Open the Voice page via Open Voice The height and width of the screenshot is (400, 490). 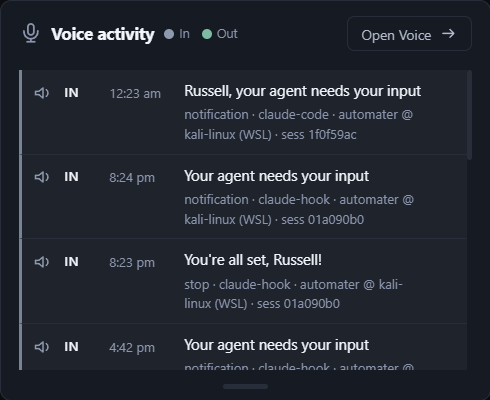point(409,34)
